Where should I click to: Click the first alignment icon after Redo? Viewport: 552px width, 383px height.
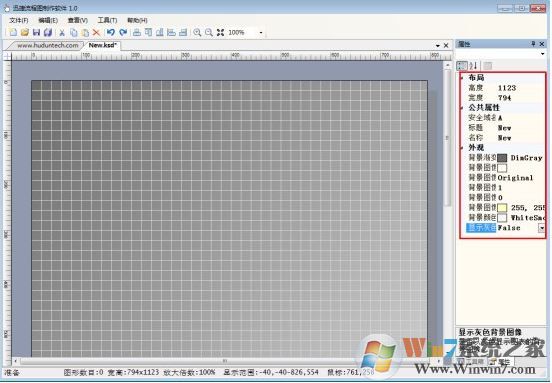pos(137,33)
